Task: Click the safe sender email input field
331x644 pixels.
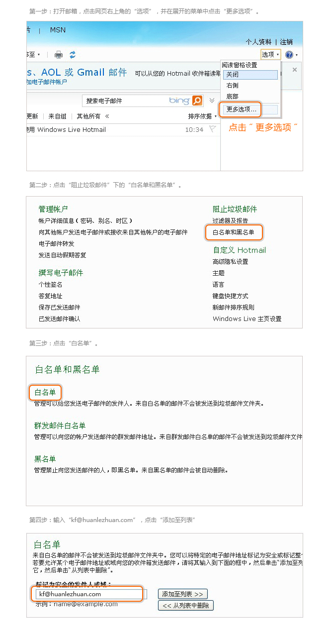Action: (90, 594)
